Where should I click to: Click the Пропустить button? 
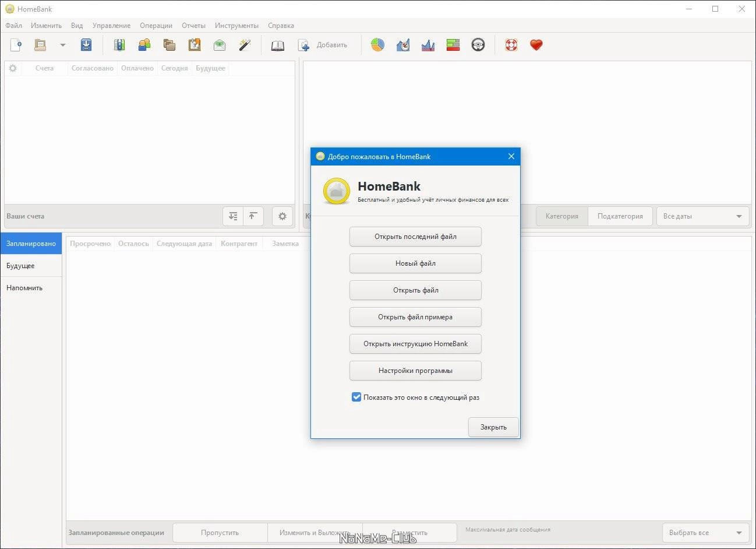(x=220, y=533)
